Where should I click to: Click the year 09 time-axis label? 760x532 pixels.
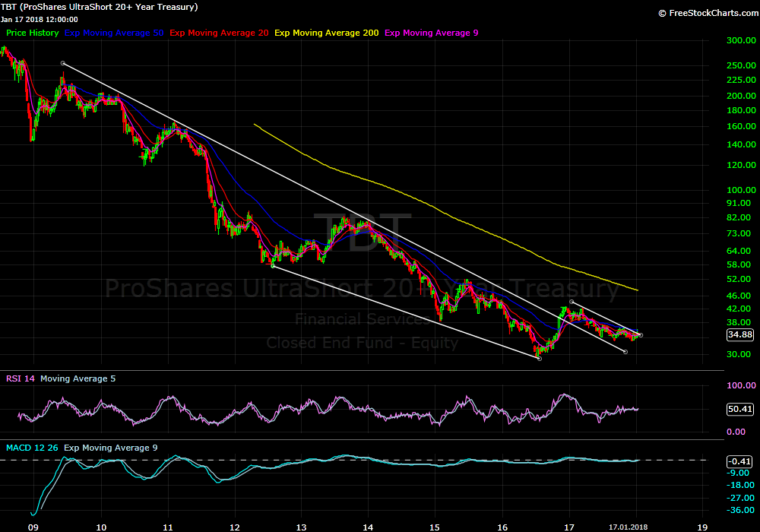coord(33,527)
